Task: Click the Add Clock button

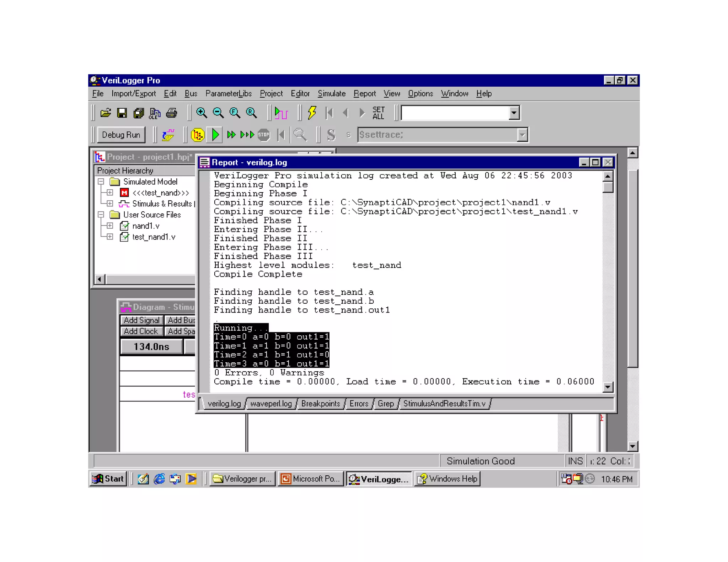Action: (141, 331)
